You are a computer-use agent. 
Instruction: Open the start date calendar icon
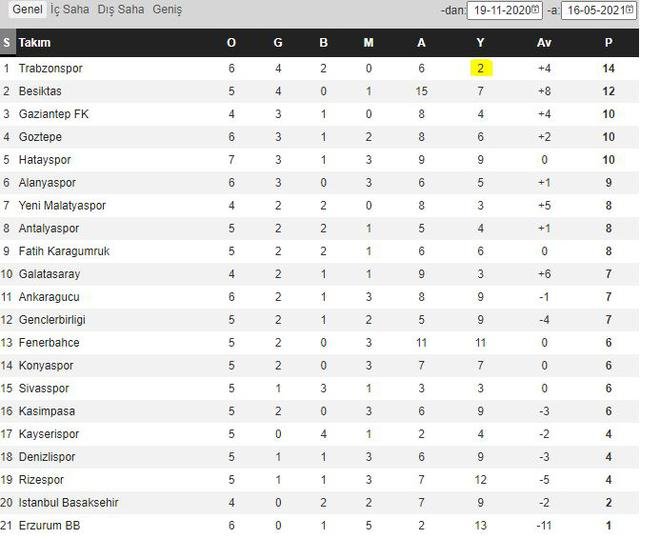(x=535, y=9)
